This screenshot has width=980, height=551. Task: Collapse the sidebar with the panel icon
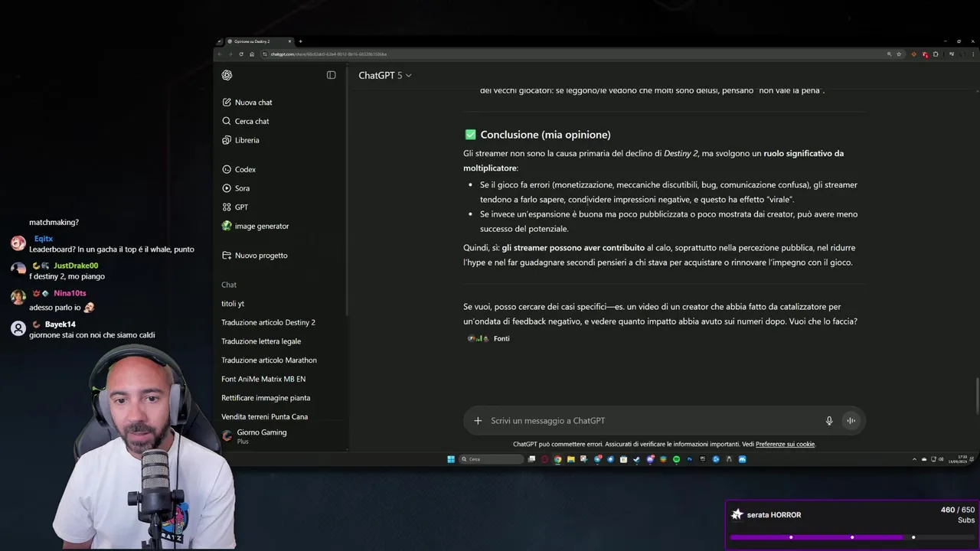(x=331, y=75)
